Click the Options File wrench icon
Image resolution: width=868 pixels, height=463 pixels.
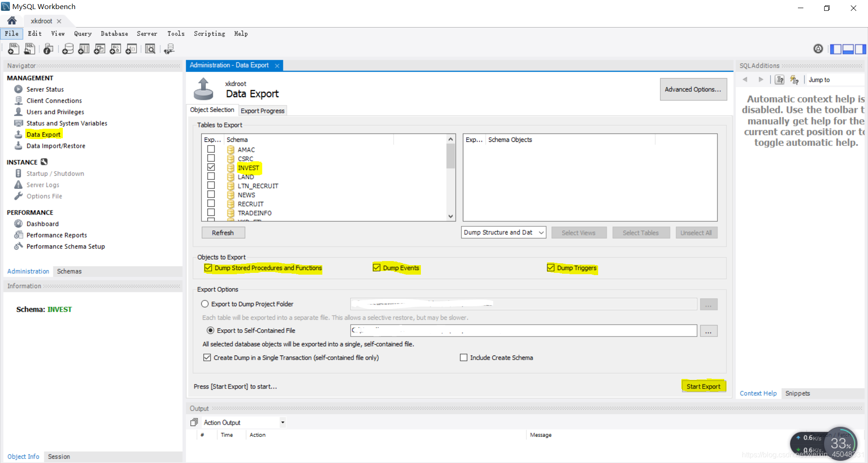[19, 196]
